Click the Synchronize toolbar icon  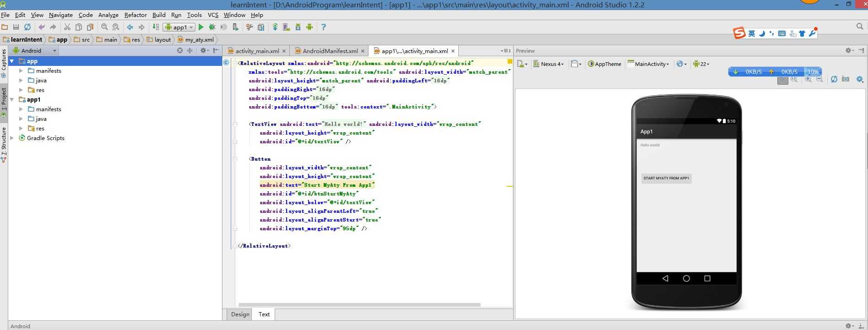tap(27, 27)
